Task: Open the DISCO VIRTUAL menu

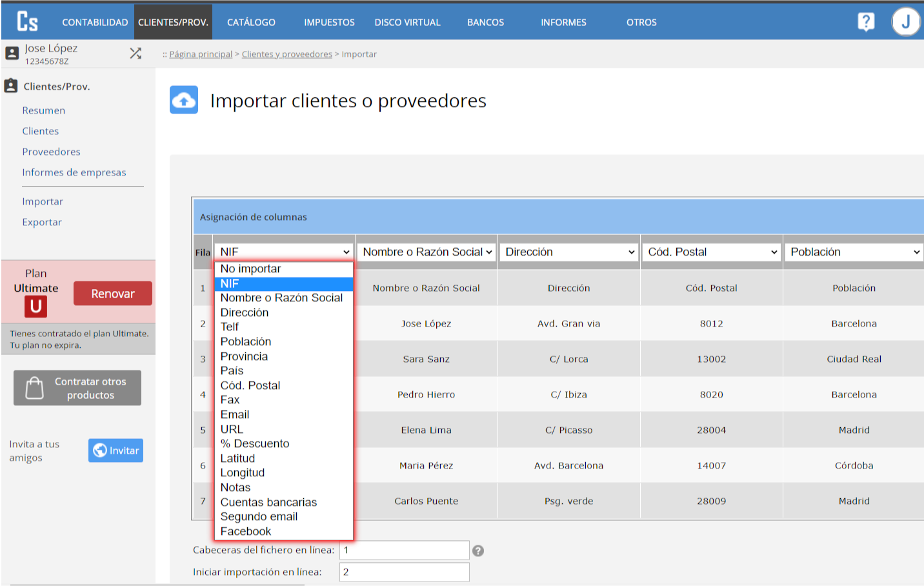Action: point(407,22)
